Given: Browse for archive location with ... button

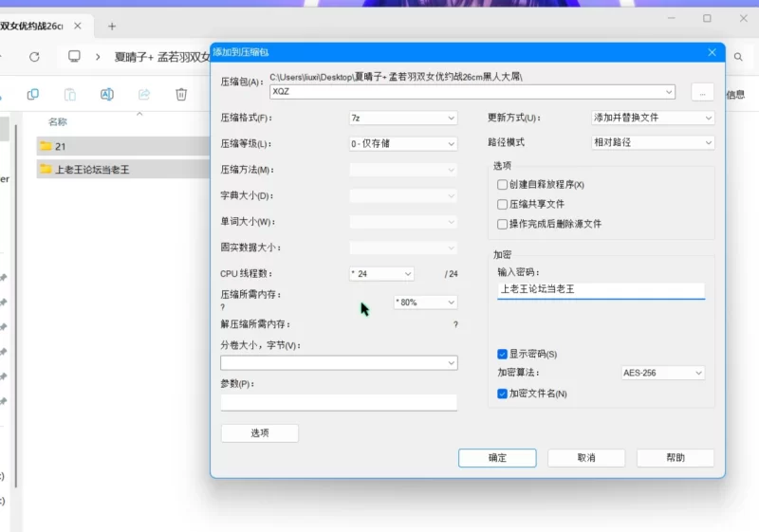Looking at the screenshot, I should pos(702,92).
